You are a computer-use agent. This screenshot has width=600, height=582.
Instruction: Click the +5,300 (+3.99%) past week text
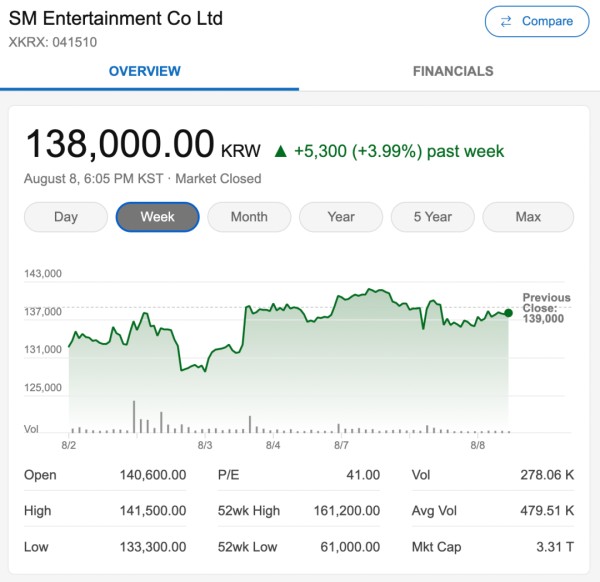click(399, 151)
